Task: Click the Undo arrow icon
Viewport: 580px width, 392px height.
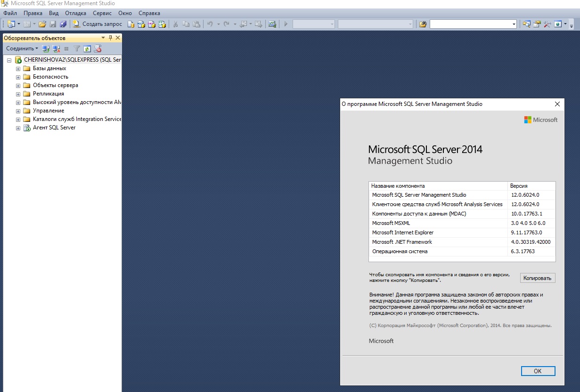Action: [210, 24]
